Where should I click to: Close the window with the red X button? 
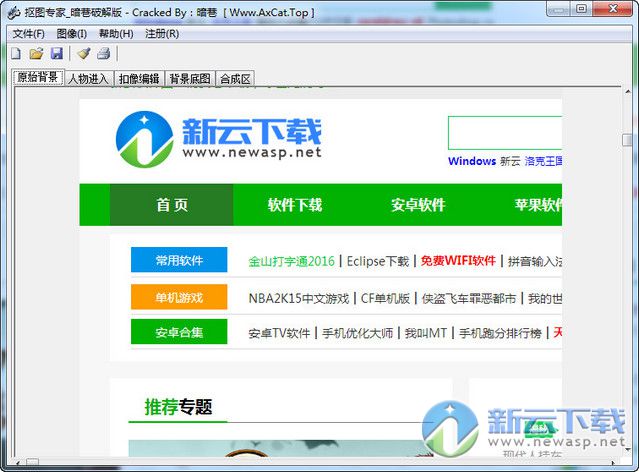point(612,9)
